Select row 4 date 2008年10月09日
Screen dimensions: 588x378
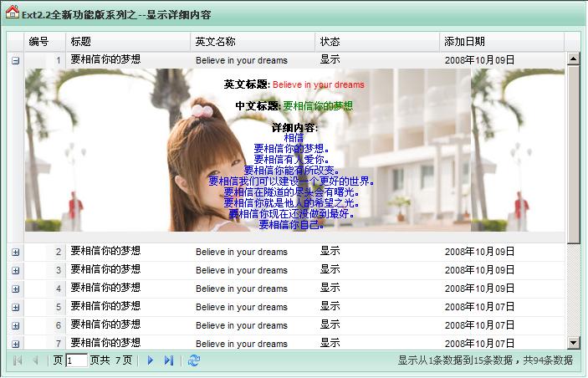[x=479, y=289]
